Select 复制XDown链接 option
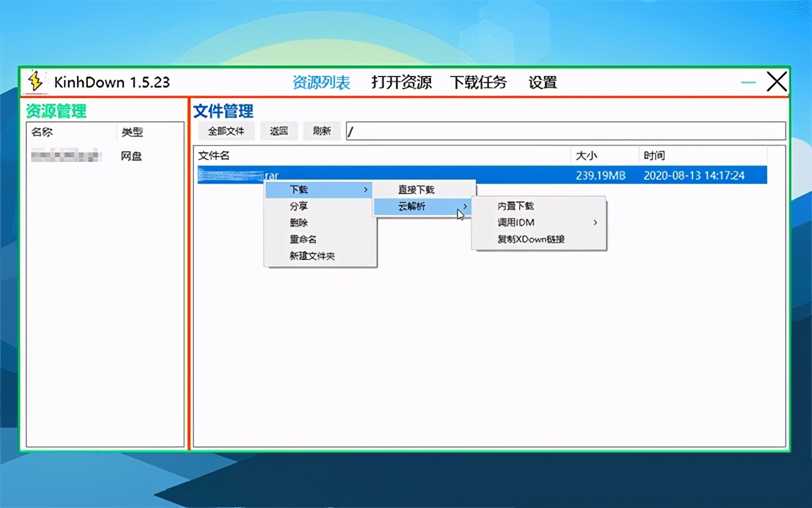812x508 pixels. 539,240
